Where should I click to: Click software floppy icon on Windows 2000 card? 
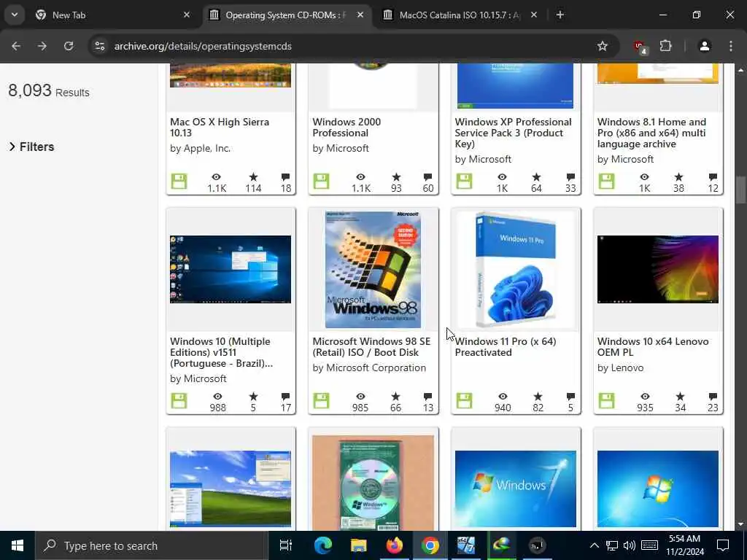321,182
